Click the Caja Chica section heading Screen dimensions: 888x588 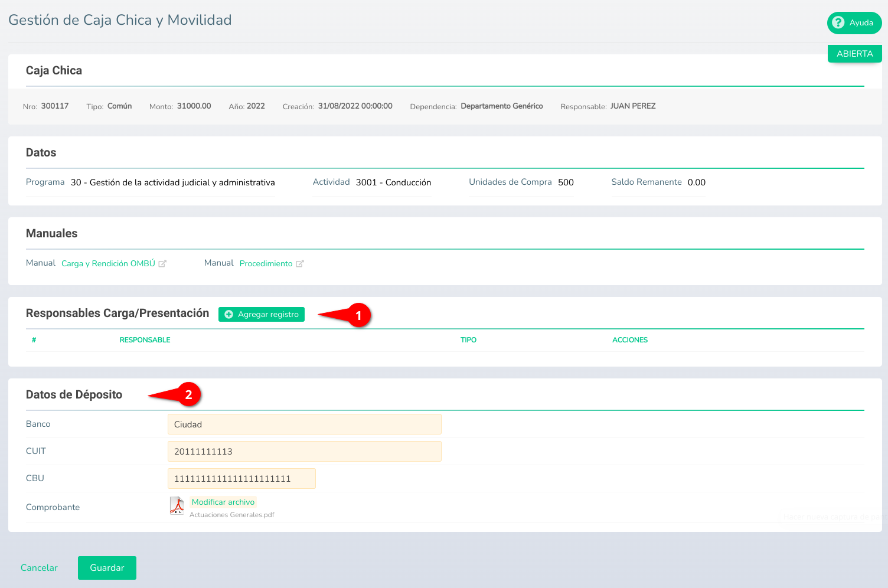(54, 71)
